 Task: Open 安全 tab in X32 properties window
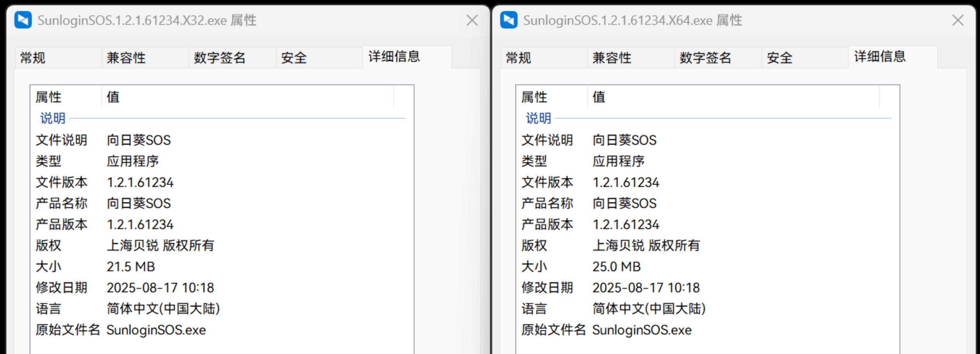(x=320, y=58)
